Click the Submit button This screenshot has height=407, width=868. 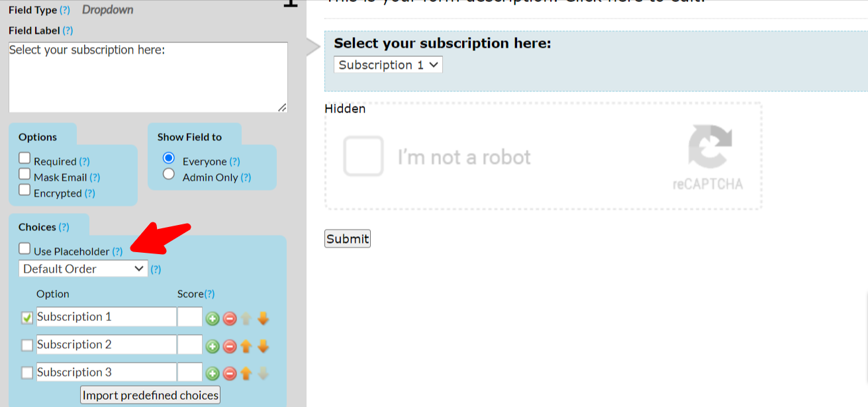(x=348, y=239)
